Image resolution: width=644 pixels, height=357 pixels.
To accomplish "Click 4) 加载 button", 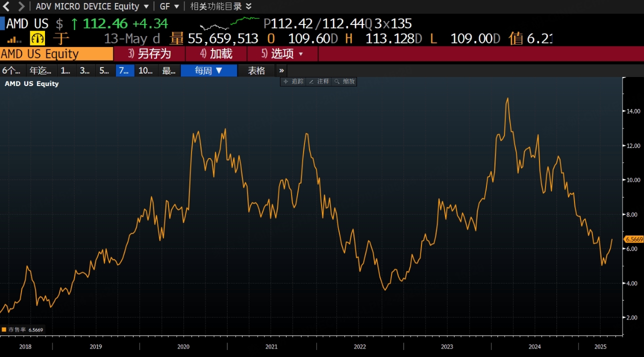I will [216, 54].
